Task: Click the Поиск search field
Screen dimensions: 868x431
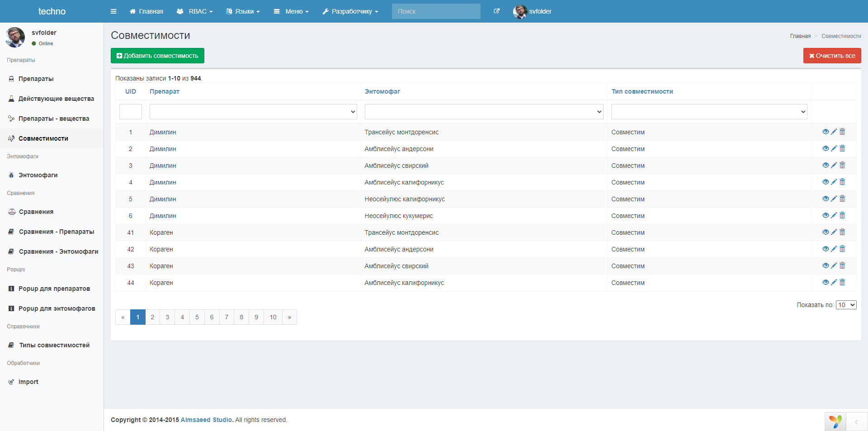Action: pyautogui.click(x=436, y=11)
